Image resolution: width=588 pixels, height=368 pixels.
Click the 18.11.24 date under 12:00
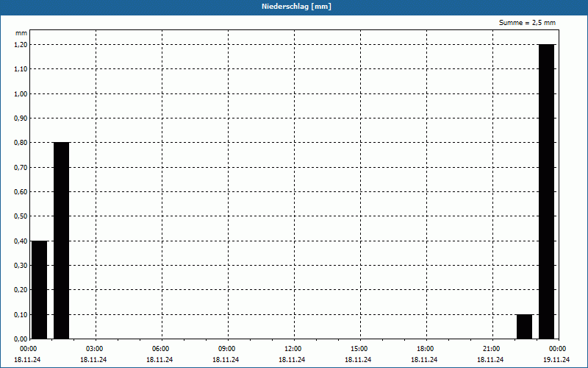[292, 360]
